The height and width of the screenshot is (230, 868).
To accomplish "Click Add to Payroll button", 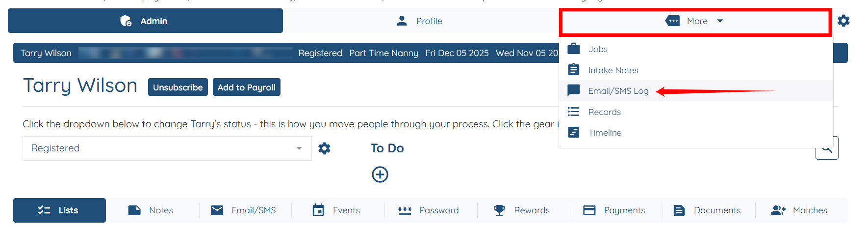I will [x=246, y=87].
